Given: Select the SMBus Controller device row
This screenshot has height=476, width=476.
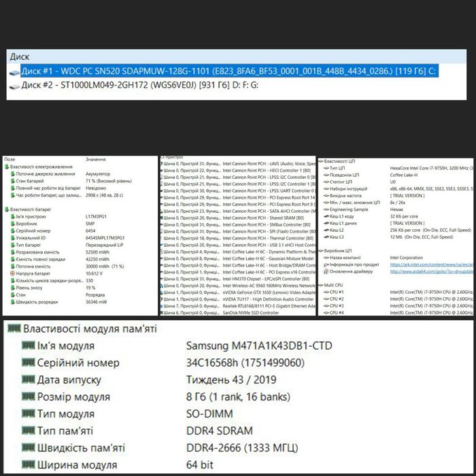Looking at the screenshot, I should (235, 225).
